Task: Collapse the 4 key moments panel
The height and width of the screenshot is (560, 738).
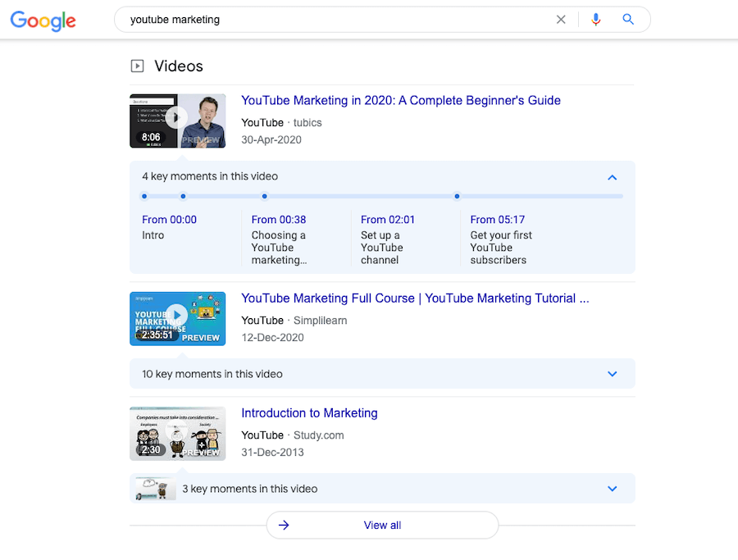Action: tap(612, 177)
